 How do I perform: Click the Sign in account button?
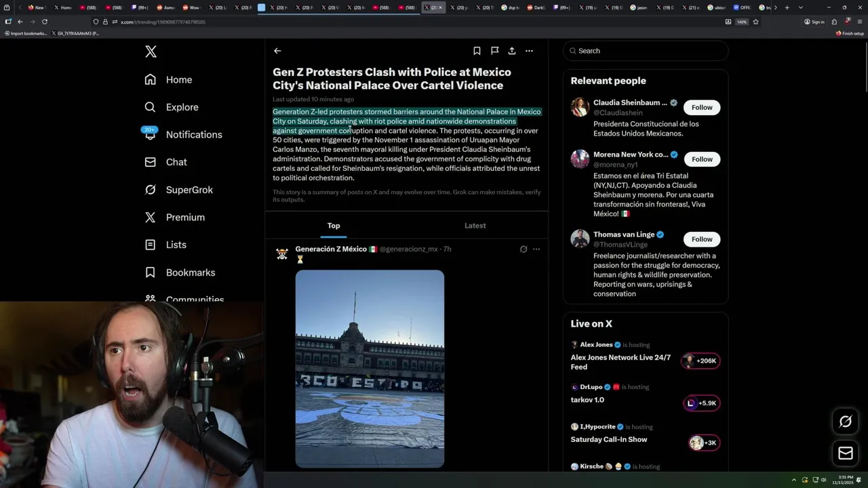pos(814,22)
